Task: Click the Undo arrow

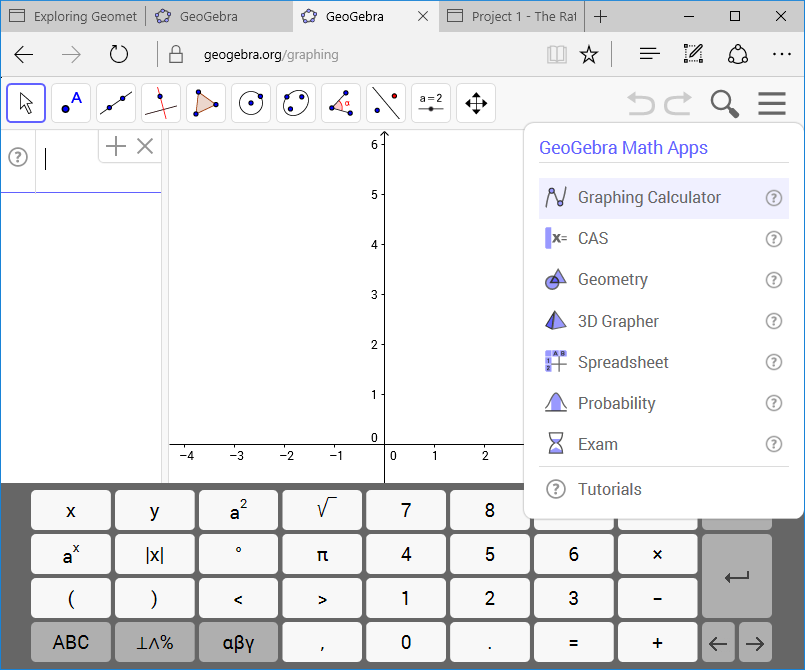Action: (641, 103)
